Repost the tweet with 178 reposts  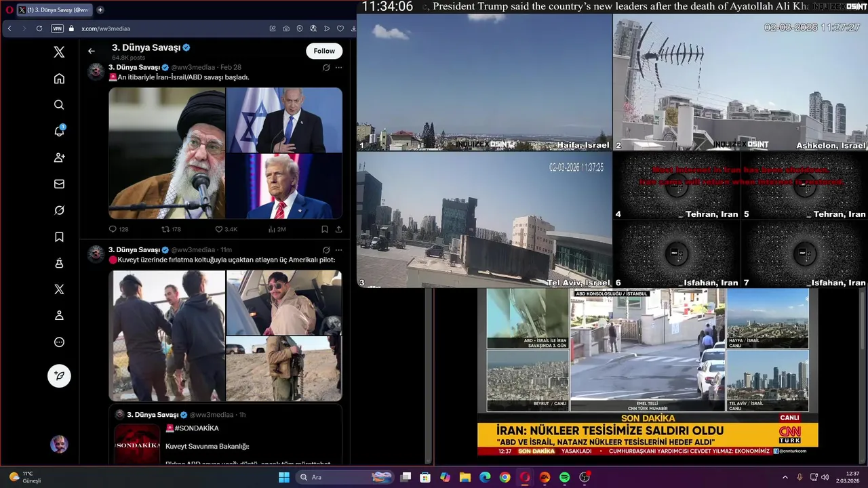coord(171,229)
